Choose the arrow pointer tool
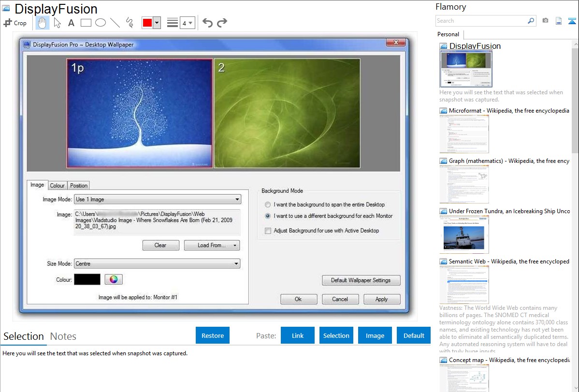Image resolution: width=579 pixels, height=392 pixels. (57, 23)
